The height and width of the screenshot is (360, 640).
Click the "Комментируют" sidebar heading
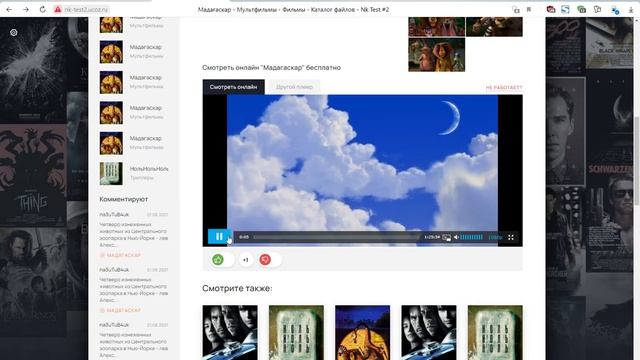tap(124, 199)
